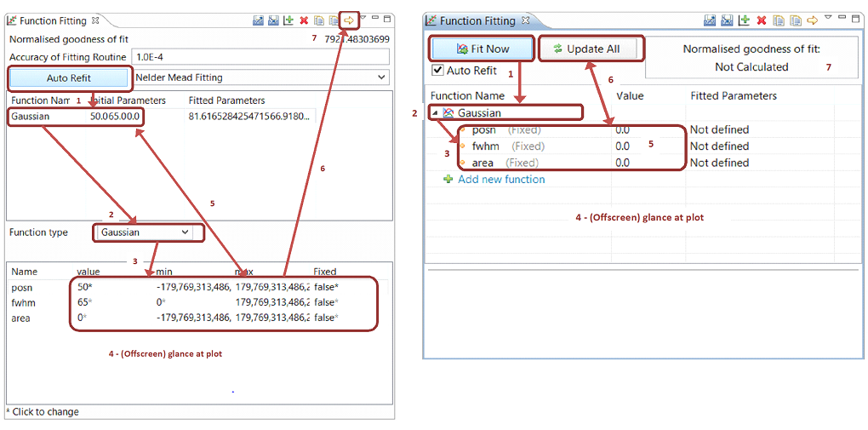This screenshot has width=868, height=430.
Task: Select the Function Fitting tab in left panel
Action: click(x=53, y=20)
